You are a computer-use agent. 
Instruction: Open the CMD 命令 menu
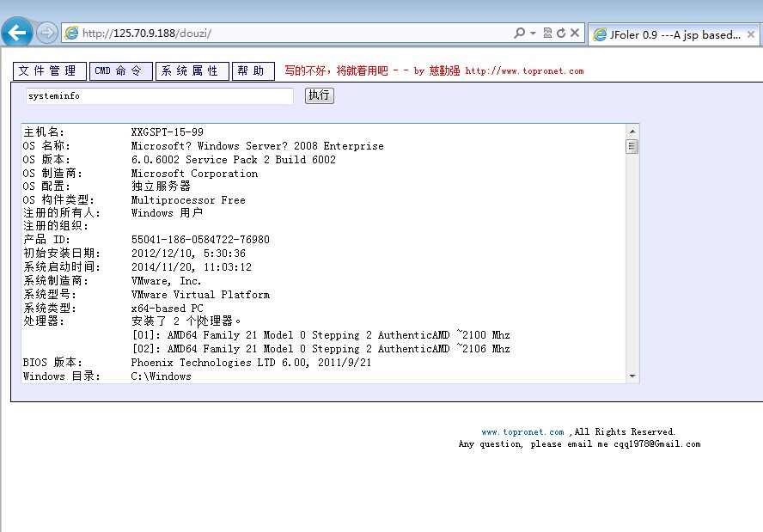click(x=120, y=71)
